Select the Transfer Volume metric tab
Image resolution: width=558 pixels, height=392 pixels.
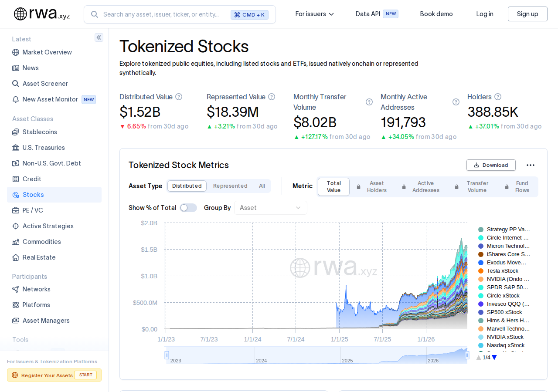pyautogui.click(x=473, y=187)
